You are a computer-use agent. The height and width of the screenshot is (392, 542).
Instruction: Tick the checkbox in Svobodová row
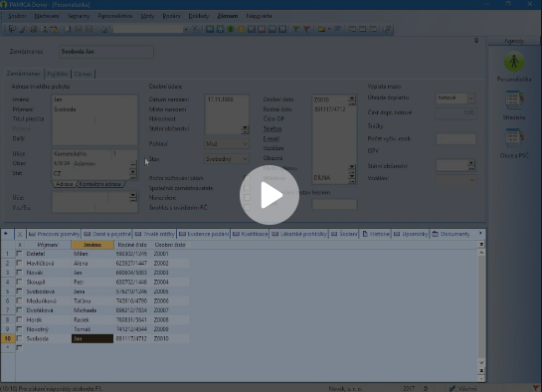pos(19,292)
